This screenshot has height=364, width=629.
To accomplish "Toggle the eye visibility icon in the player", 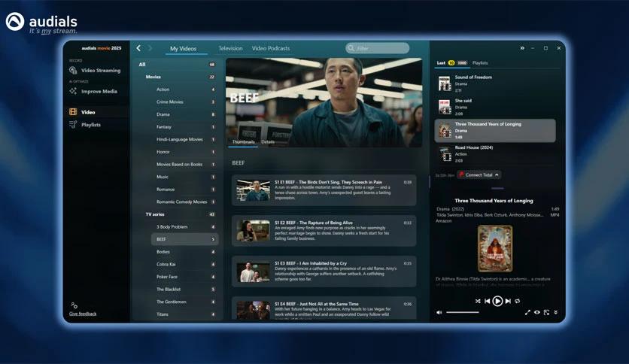I will click(537, 312).
